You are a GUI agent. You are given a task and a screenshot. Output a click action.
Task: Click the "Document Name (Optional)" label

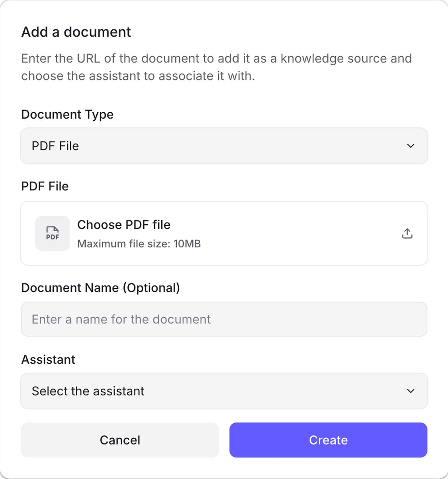[x=100, y=288]
